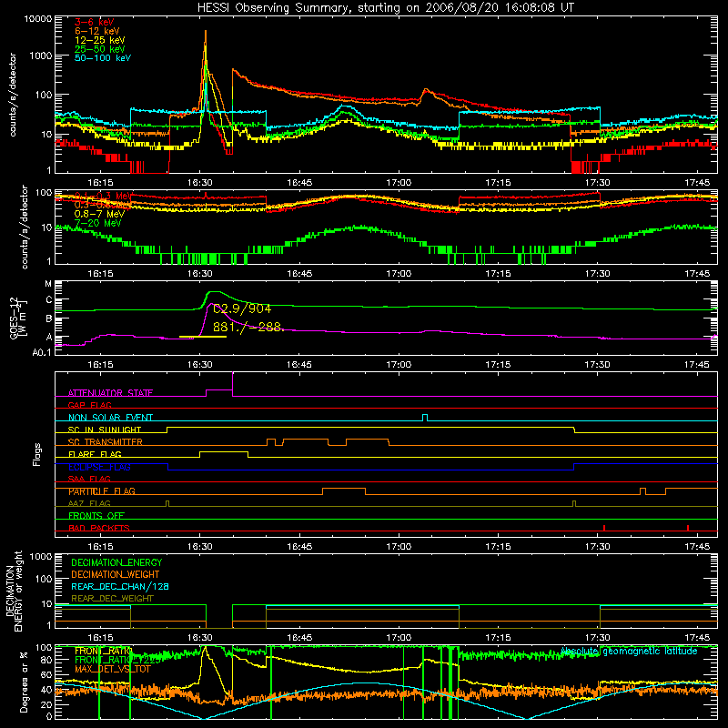Image resolution: width=728 pixels, height=728 pixels.
Task: Select the GAP_FLAG label
Action: click(x=89, y=405)
